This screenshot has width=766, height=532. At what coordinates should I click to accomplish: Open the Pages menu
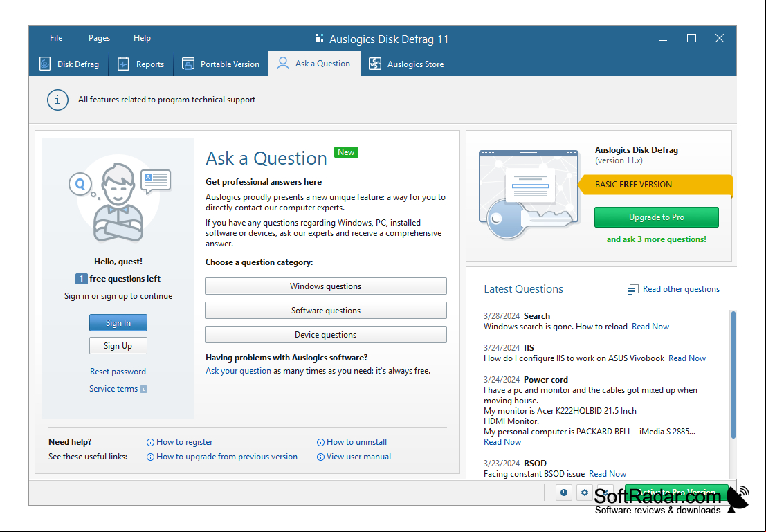99,38
